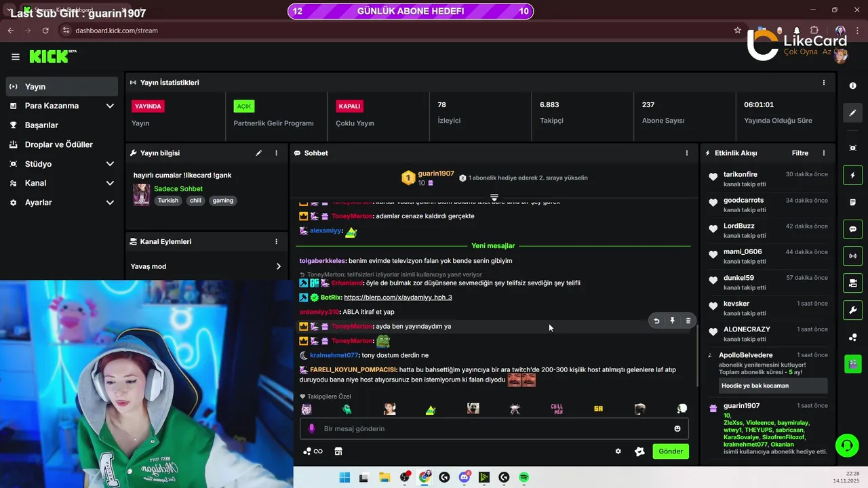Click the channel points infinity icon
This screenshot has width=868, height=488.
coord(313,451)
